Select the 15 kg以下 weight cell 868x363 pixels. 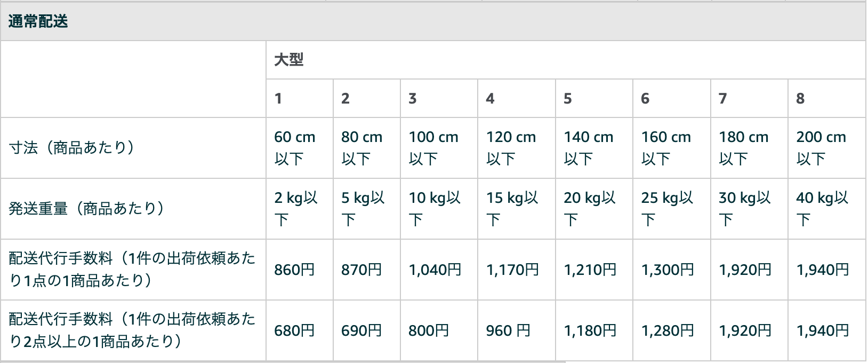point(512,208)
